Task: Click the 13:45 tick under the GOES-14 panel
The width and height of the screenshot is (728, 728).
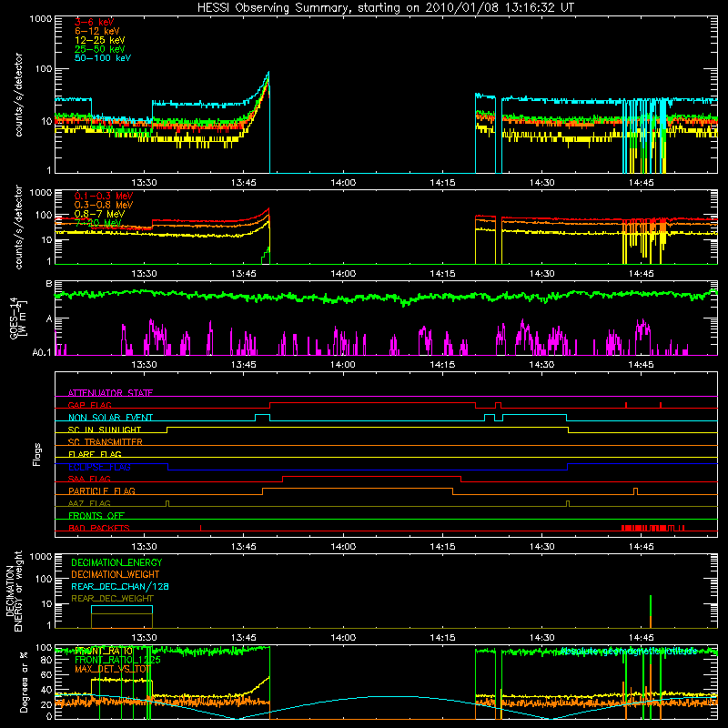Action: 243,365
